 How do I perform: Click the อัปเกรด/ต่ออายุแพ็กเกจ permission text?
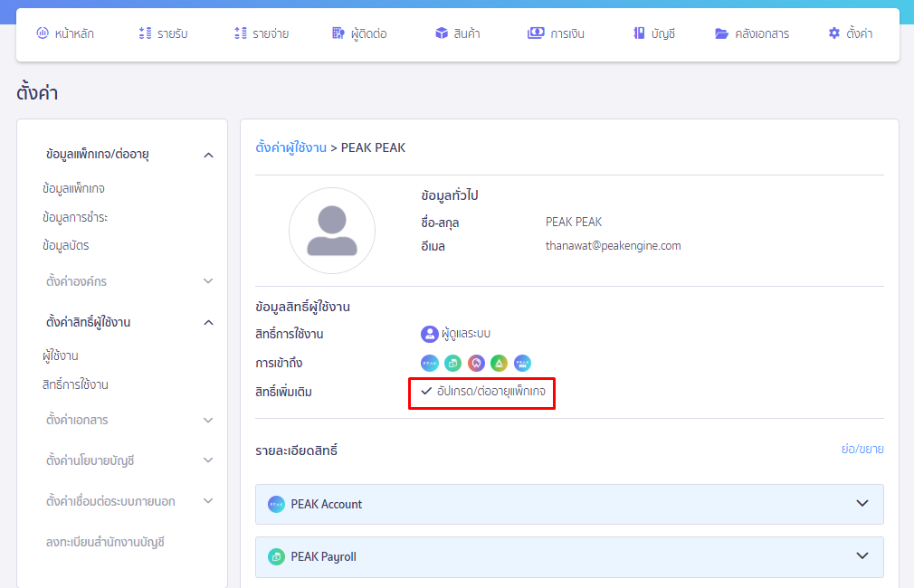pyautogui.click(x=491, y=391)
